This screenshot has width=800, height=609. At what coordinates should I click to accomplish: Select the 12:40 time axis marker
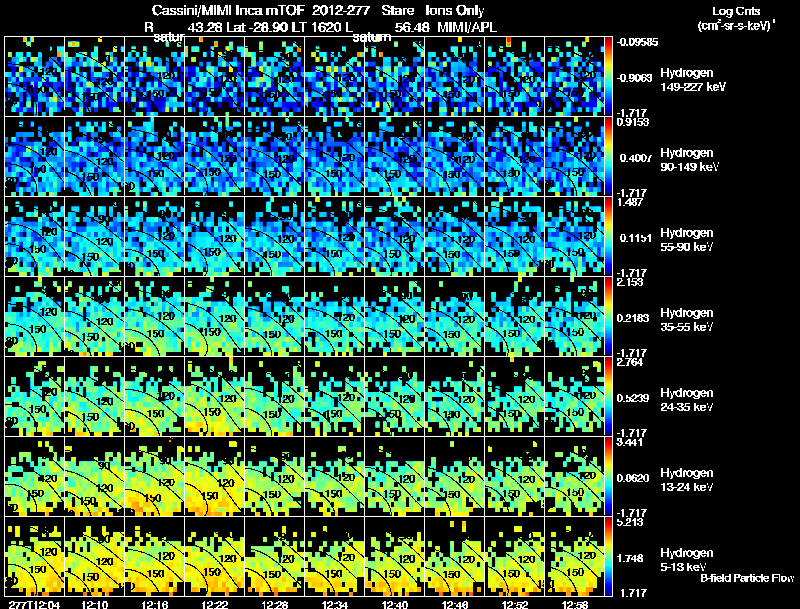point(394,604)
